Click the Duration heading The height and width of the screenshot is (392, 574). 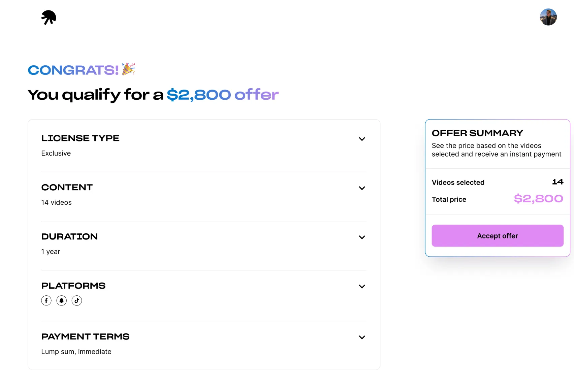pos(69,237)
